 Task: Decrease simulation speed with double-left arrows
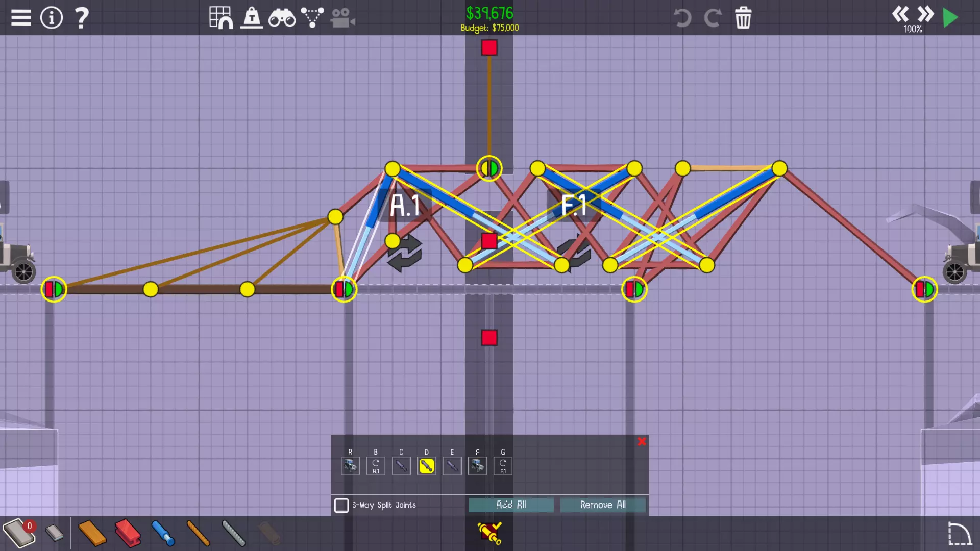pos(900,14)
